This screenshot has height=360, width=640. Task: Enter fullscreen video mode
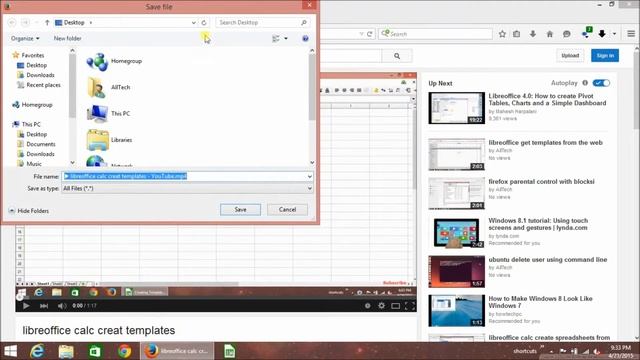tap(409, 305)
